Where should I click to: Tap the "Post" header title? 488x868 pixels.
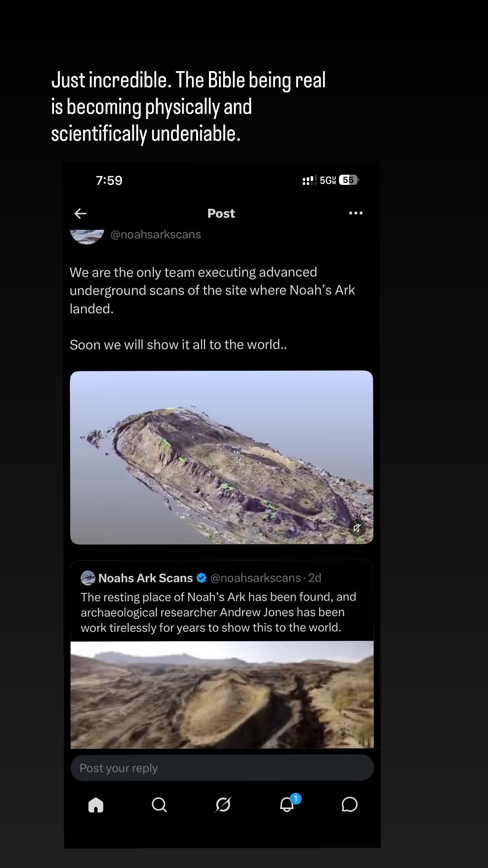pyautogui.click(x=221, y=213)
